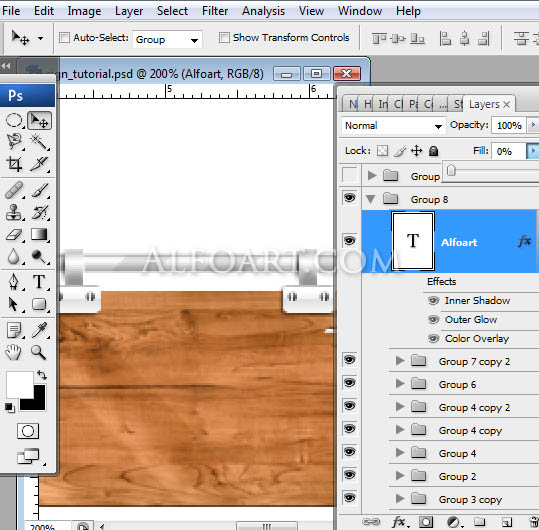Switch to the Layers tab

pos(489,104)
